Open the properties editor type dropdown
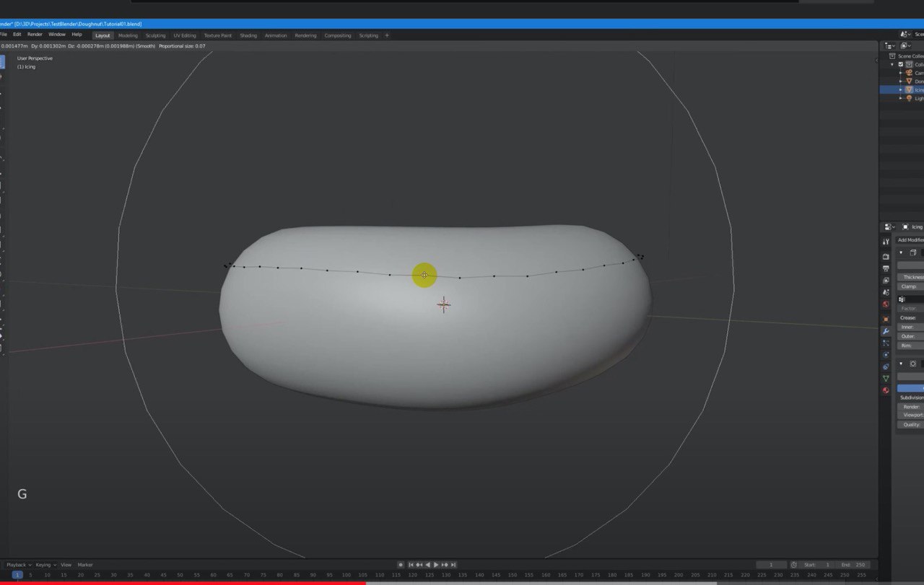The width and height of the screenshot is (924, 585). [889, 226]
